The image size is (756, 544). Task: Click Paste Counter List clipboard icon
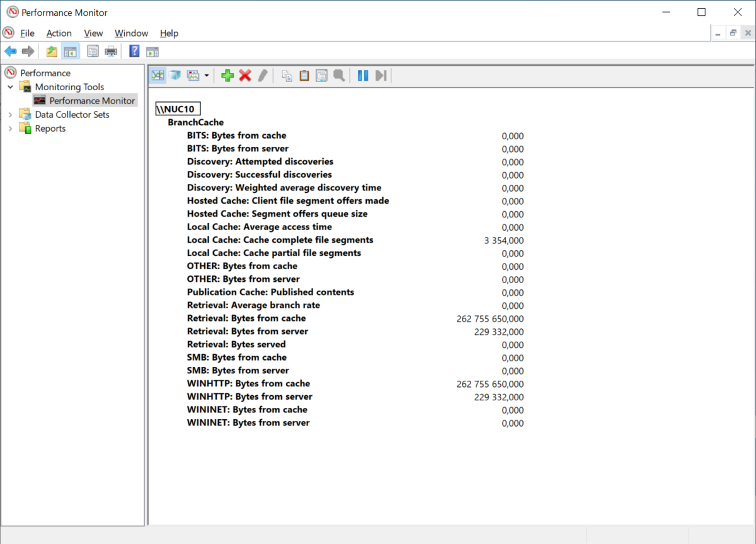(x=304, y=76)
